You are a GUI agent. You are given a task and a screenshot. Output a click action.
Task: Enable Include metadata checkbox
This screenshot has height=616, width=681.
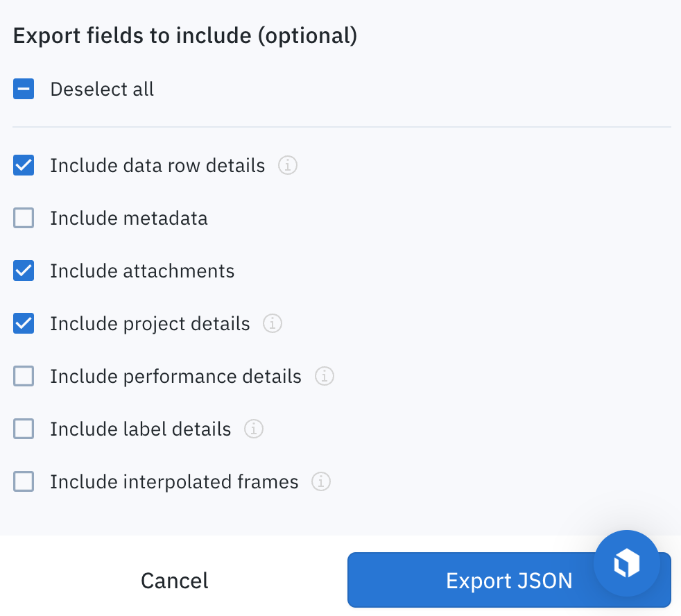pyautogui.click(x=24, y=219)
